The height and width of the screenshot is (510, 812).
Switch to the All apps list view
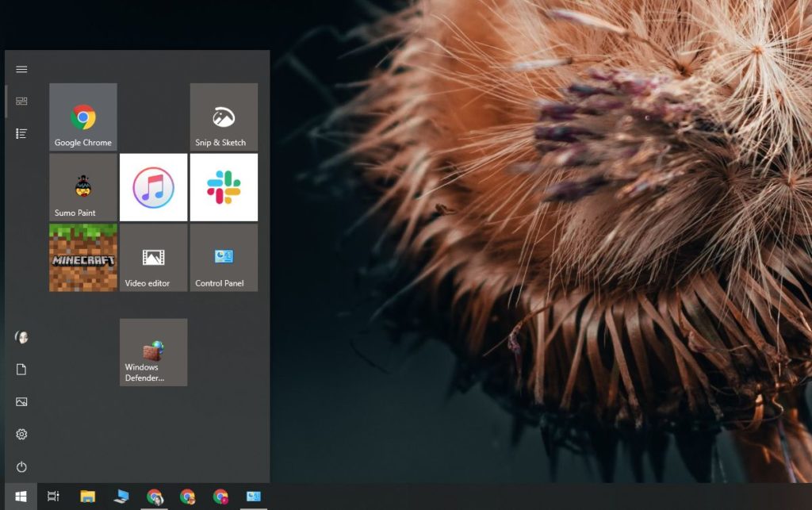21,133
